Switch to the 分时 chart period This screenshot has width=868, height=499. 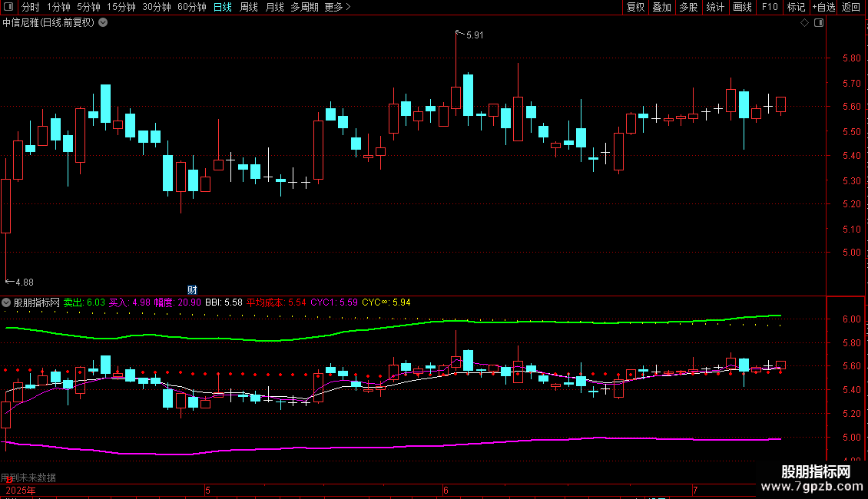click(31, 7)
